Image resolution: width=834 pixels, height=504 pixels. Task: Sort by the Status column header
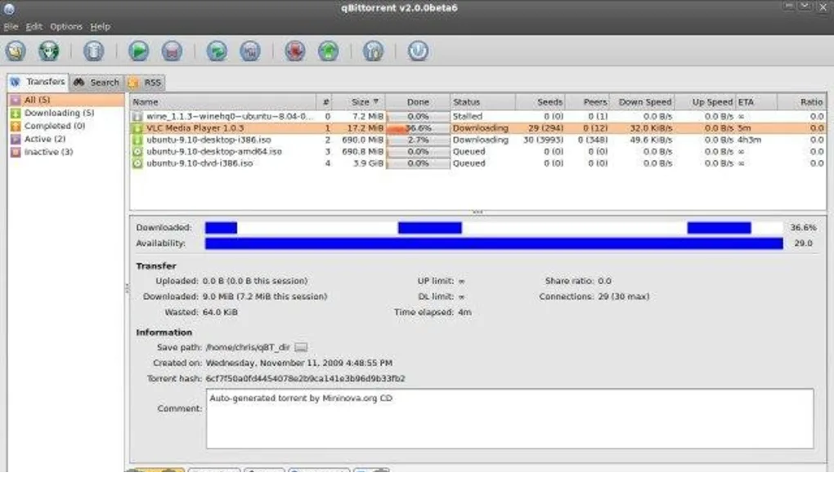482,102
